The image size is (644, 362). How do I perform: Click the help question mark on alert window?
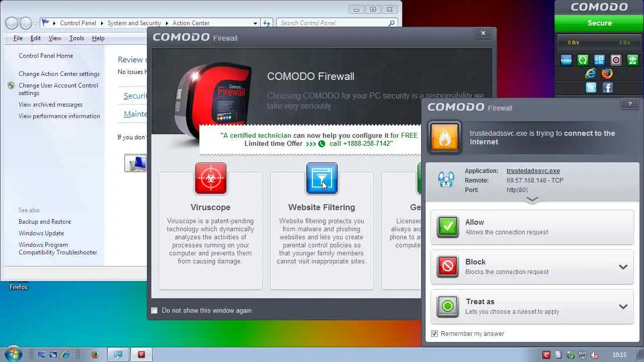pyautogui.click(x=629, y=104)
